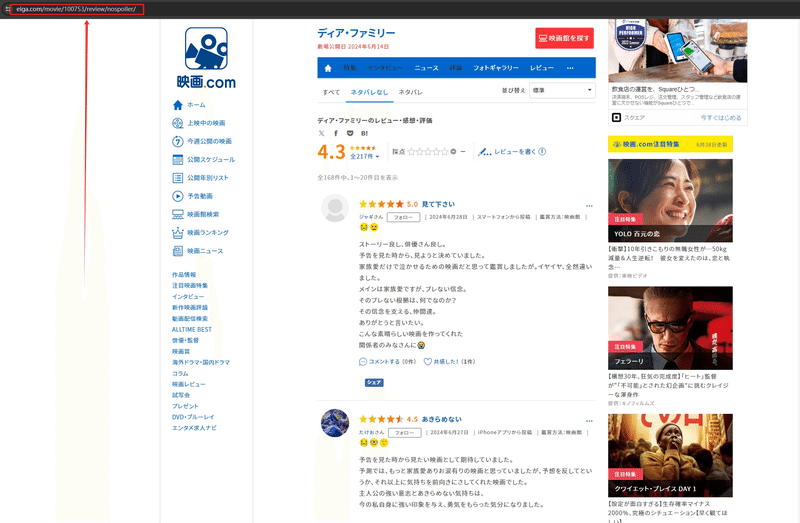The height and width of the screenshot is (523, 800).
Task: Open フォトギャラリー in blue navigation bar
Action: click(x=495, y=68)
